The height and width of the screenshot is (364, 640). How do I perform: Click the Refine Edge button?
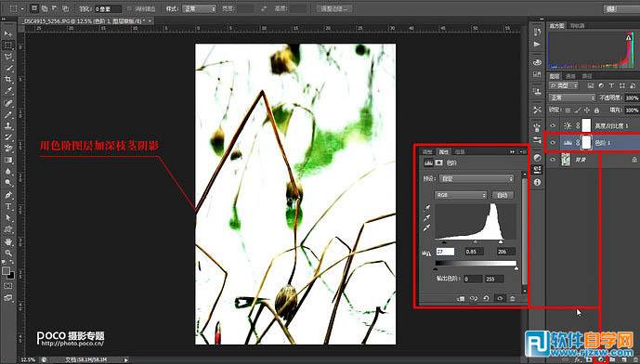pyautogui.click(x=333, y=8)
